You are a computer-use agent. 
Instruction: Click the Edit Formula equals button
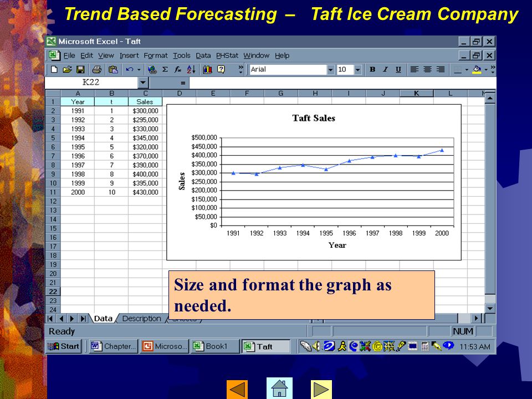coord(183,83)
